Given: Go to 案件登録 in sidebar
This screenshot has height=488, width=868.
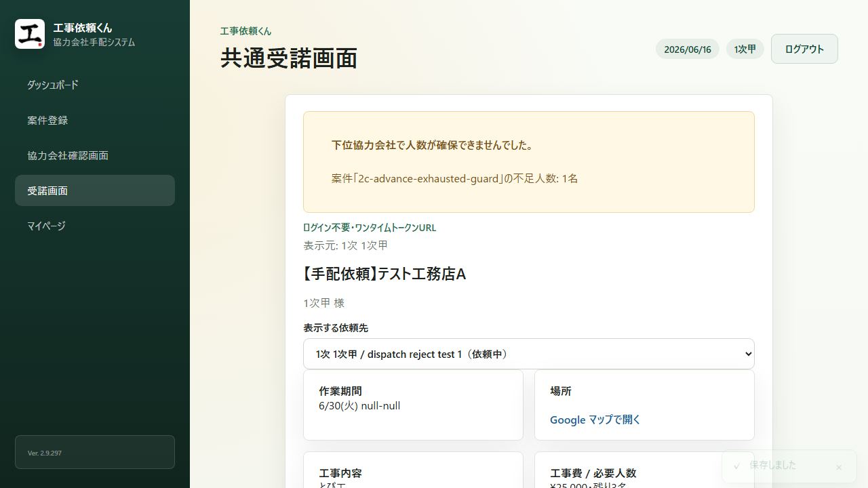Looking at the screenshot, I should 95,120.
